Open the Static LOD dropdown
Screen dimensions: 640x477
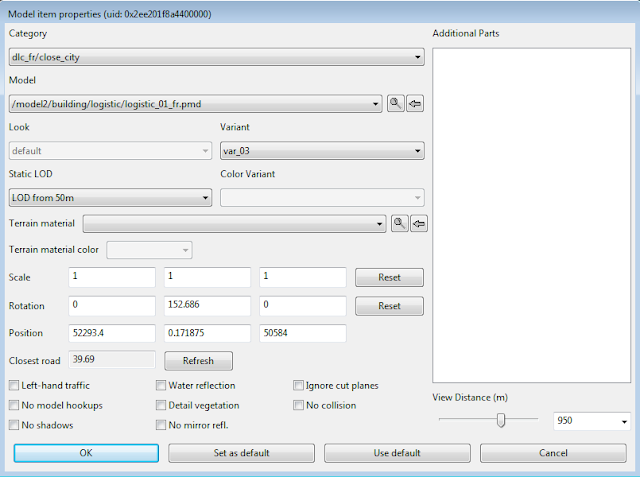click(x=110, y=198)
